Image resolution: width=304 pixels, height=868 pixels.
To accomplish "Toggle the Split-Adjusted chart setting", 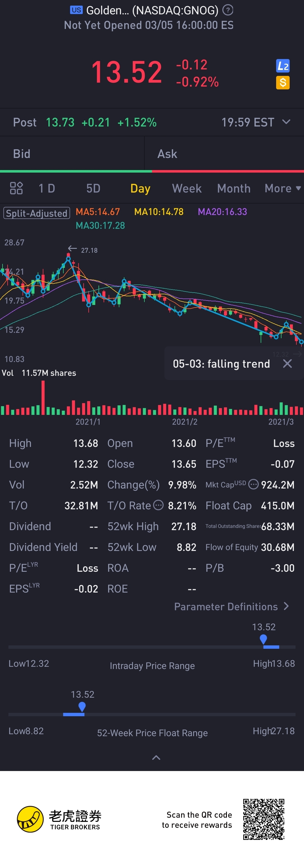I will point(37,213).
